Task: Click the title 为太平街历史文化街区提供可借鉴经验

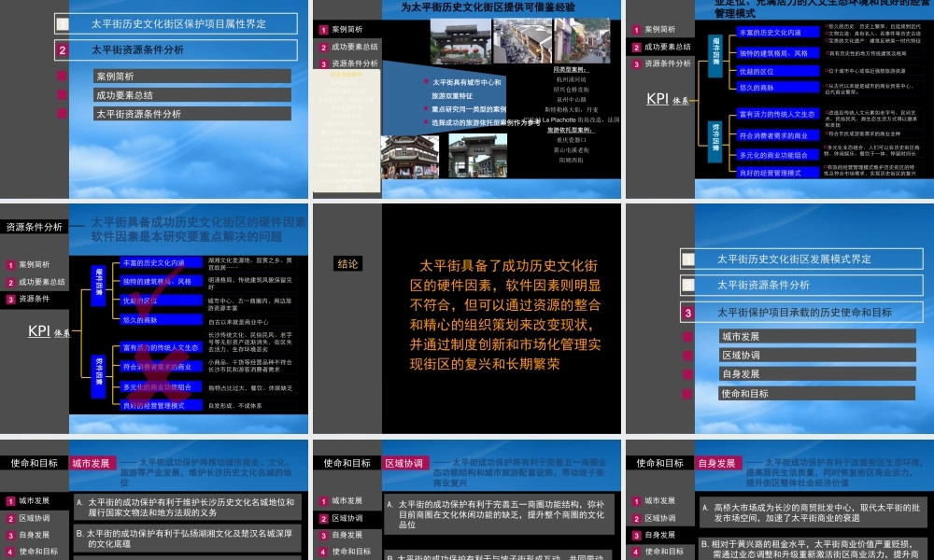Action: point(488,7)
